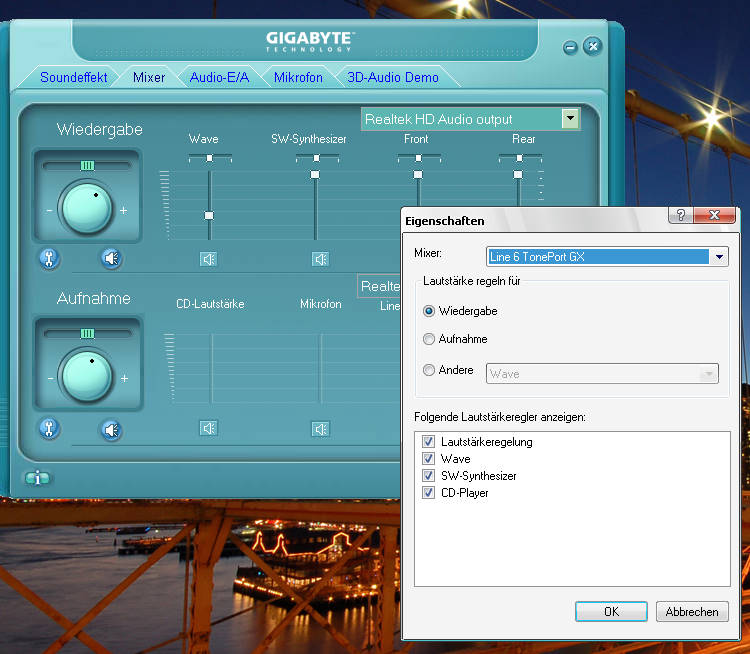Click minus beside Aufnahme knob
Viewport: 750px width, 654px height.
tap(50, 378)
